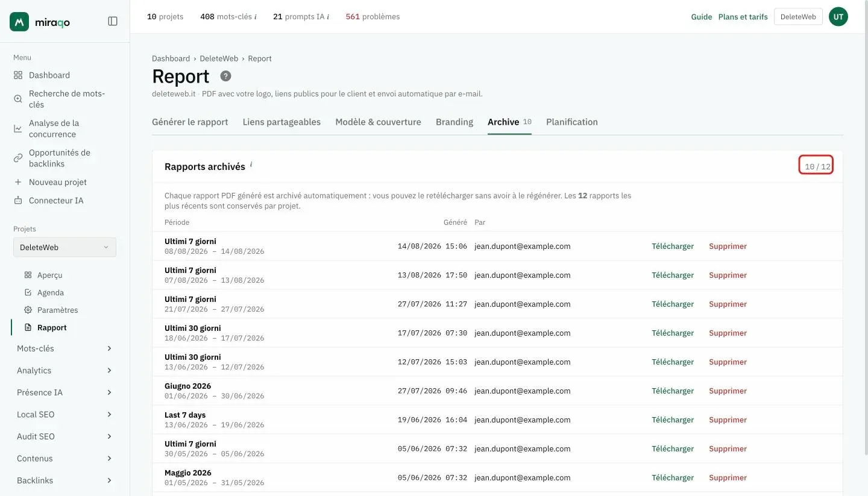Expand the Backlinks section
The image size is (868, 496).
64,480
